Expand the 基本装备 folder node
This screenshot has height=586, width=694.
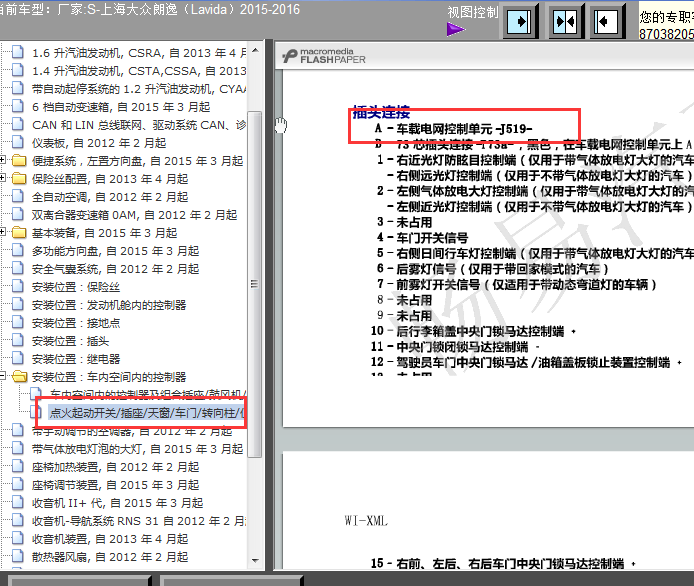[3, 232]
